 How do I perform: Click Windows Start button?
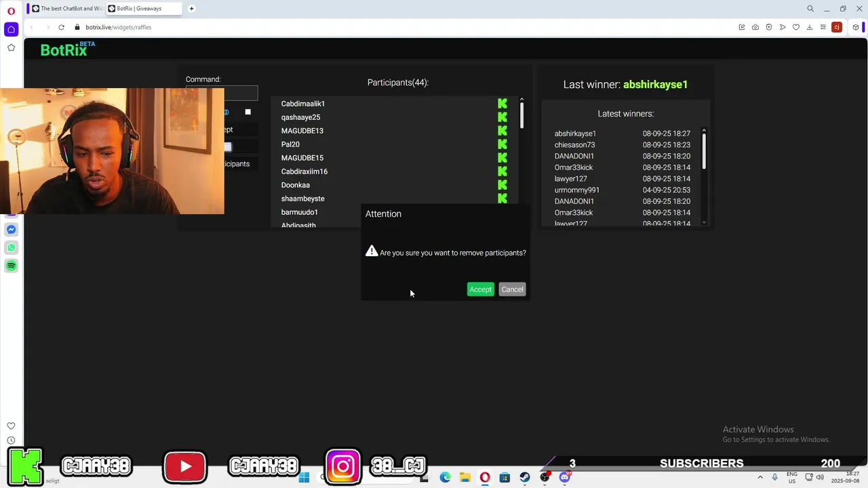click(304, 477)
